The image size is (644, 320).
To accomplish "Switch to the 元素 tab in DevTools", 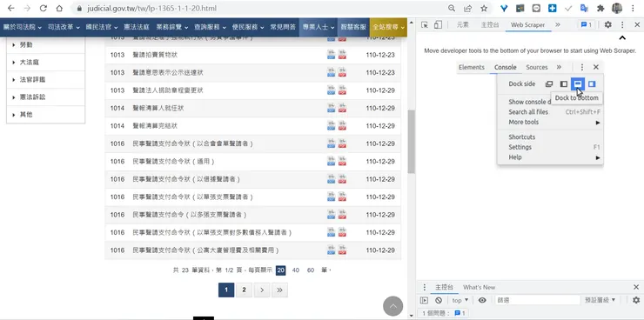I will click(x=462, y=25).
